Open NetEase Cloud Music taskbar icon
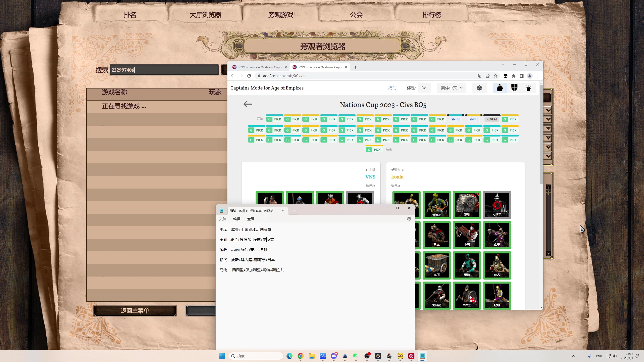The height and width of the screenshot is (362, 644). [x=411, y=356]
